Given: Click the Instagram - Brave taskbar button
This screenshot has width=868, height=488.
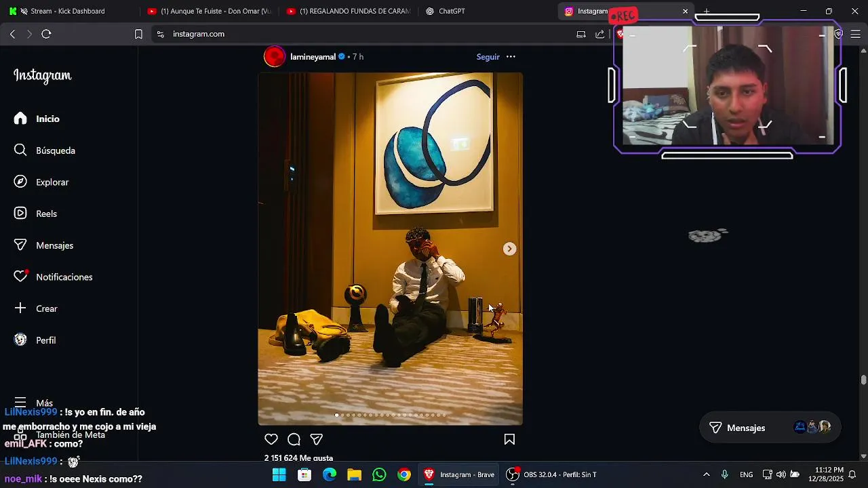Looking at the screenshot, I should [459, 474].
